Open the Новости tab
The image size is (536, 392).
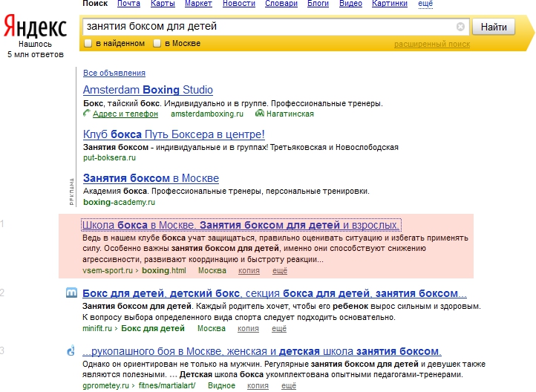238,4
